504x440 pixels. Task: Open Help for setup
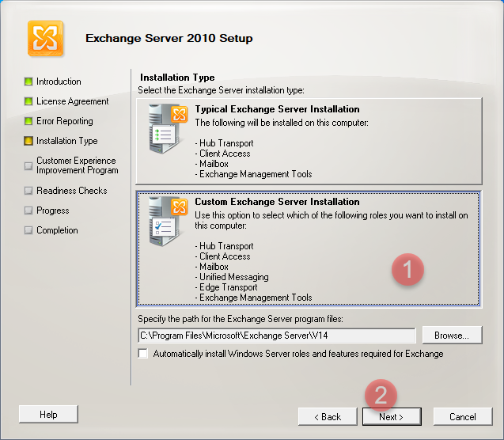tap(48, 415)
